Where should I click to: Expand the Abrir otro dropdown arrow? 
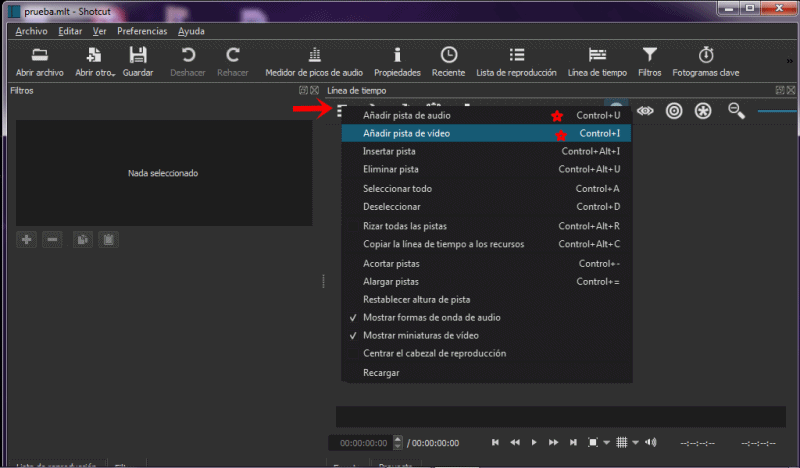(x=113, y=75)
